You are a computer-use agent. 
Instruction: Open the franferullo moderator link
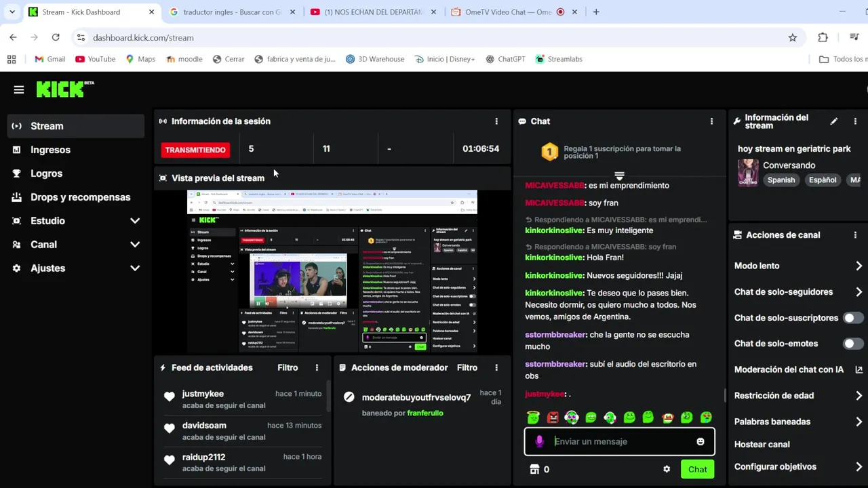(x=425, y=413)
